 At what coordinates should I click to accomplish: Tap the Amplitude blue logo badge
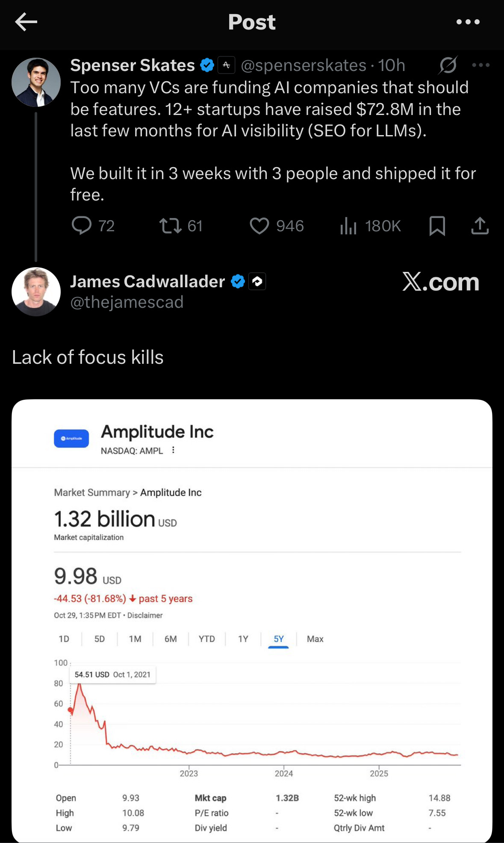[71, 439]
